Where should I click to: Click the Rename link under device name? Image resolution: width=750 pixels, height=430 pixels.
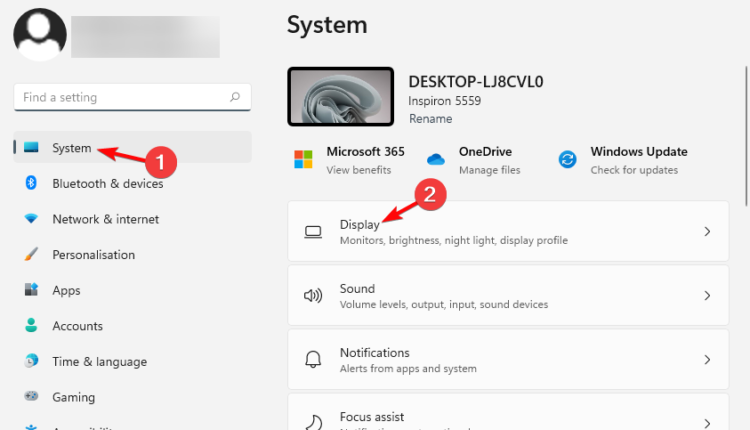pyautogui.click(x=430, y=119)
